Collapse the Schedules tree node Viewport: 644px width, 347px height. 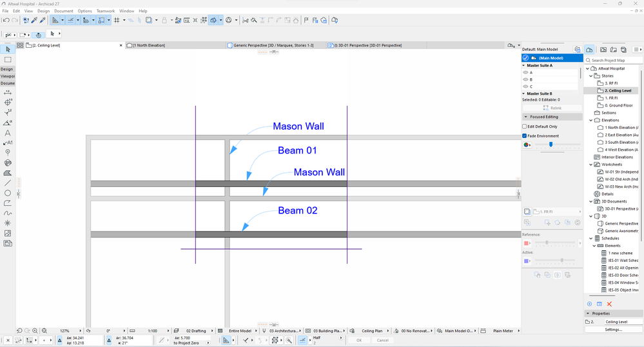[x=591, y=238]
